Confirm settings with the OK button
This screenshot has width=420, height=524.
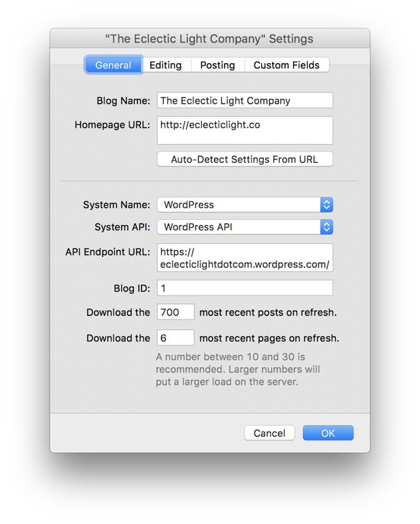[x=328, y=433]
